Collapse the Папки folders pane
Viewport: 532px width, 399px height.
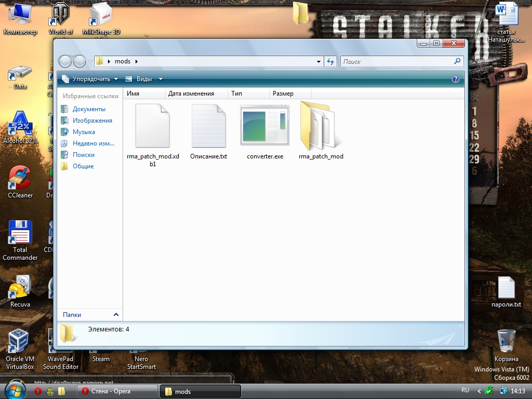click(x=116, y=314)
